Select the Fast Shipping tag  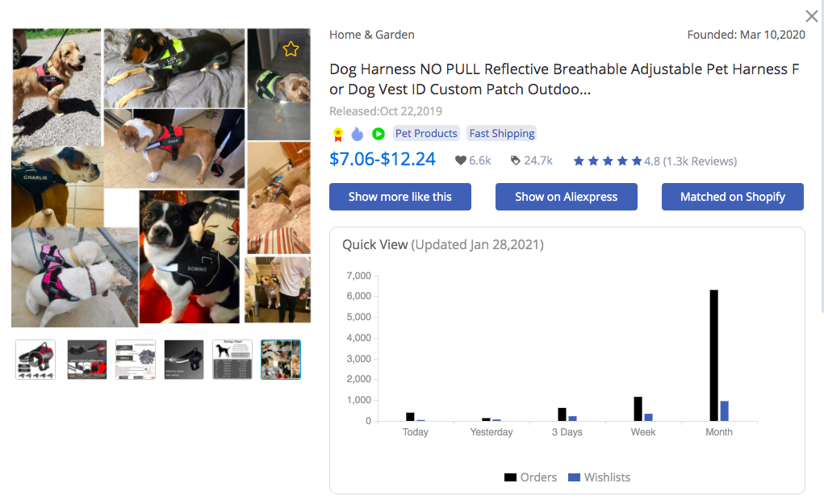pyautogui.click(x=502, y=134)
